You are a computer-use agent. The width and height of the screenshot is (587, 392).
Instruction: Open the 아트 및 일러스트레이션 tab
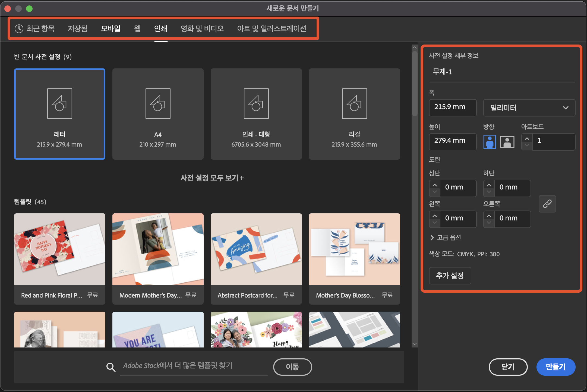(272, 29)
